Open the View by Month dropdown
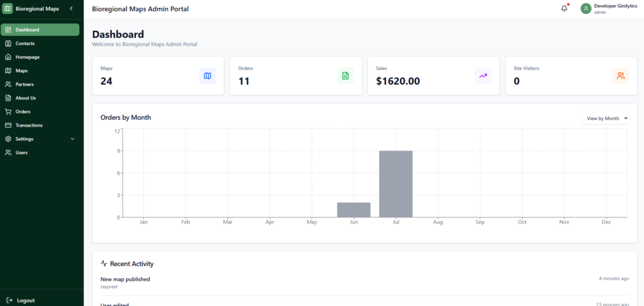 (x=605, y=118)
